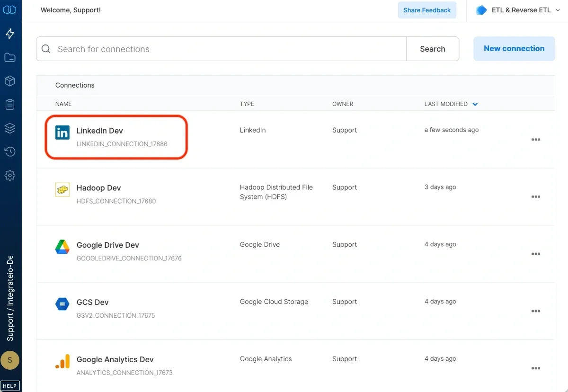Open the Google Analytics Dev connection
Viewport: 568px width, 392px height.
[115, 359]
